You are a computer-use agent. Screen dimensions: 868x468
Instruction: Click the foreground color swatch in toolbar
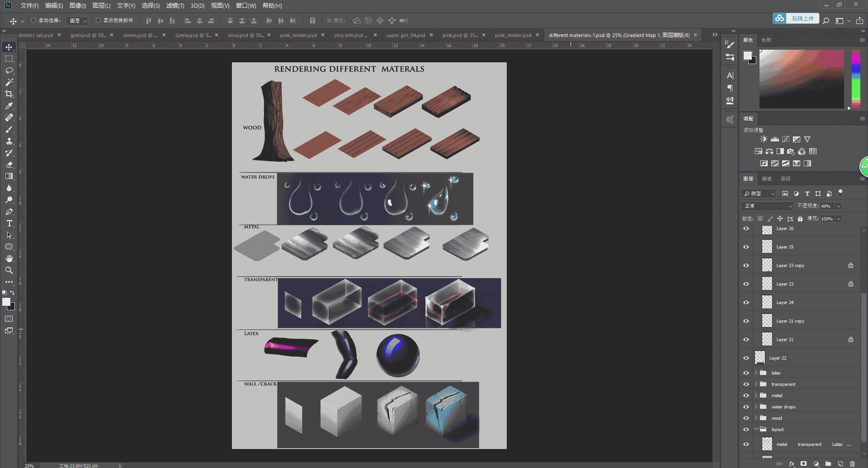pos(6,302)
